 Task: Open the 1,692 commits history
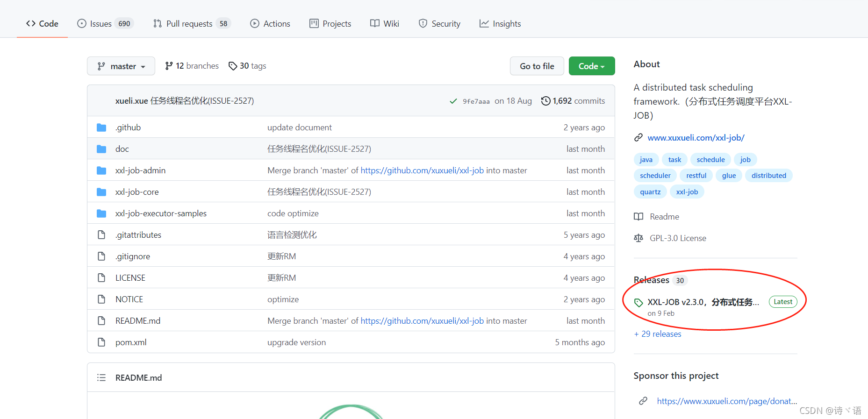click(x=573, y=101)
